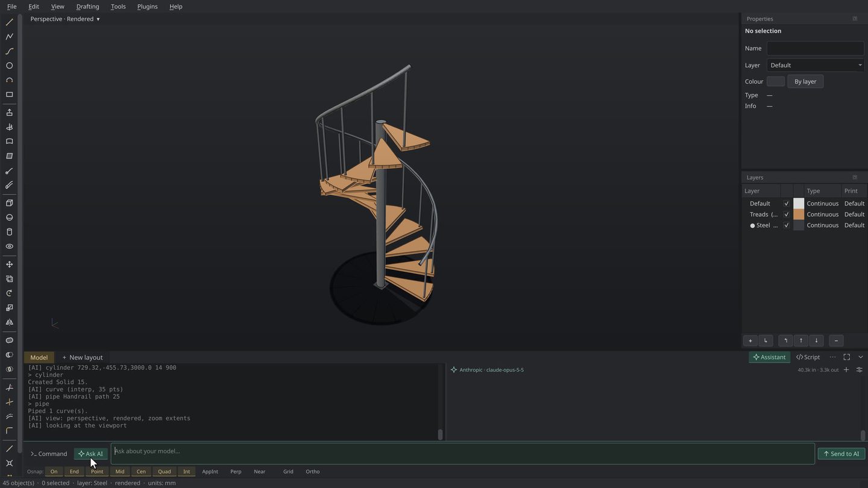868x488 pixels.
Task: Toggle visibility of the Default layer
Action: click(x=786, y=204)
